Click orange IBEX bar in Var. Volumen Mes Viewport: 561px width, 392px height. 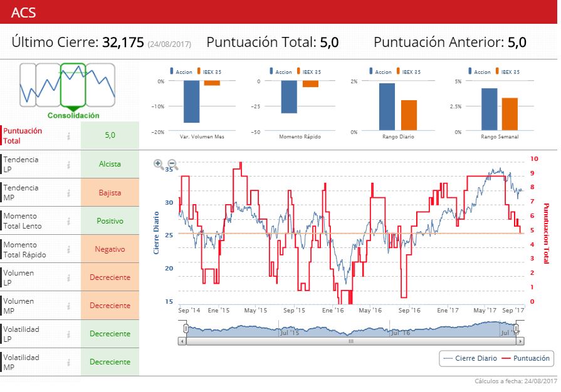tap(212, 83)
